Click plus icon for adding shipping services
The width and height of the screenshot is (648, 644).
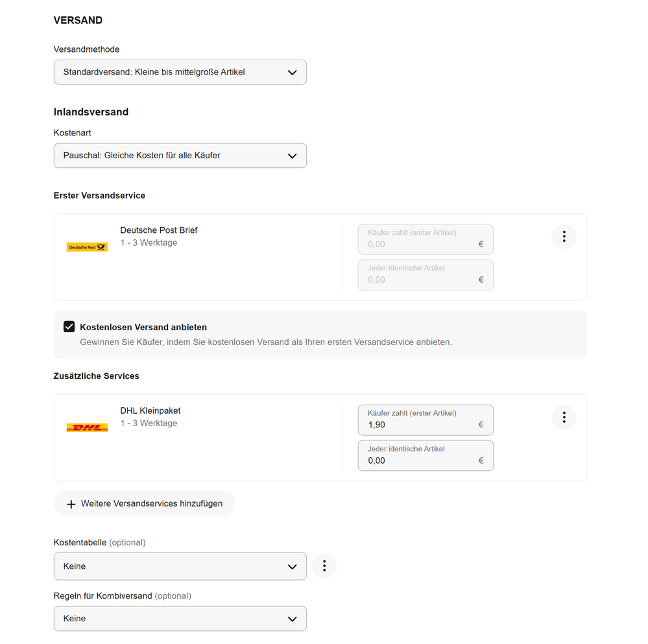click(71, 505)
